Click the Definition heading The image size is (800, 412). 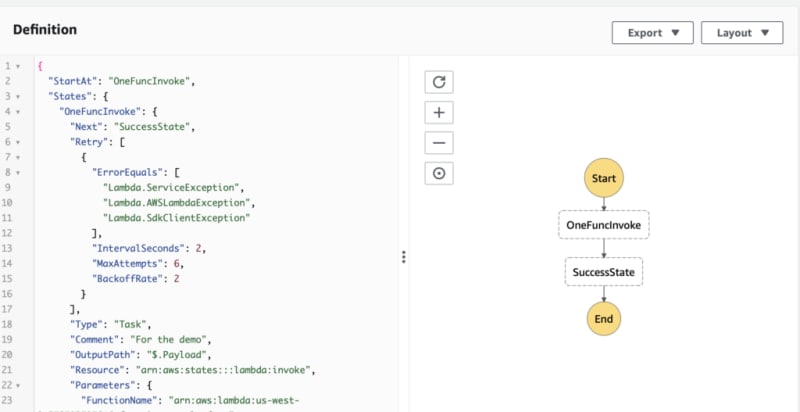coord(45,30)
